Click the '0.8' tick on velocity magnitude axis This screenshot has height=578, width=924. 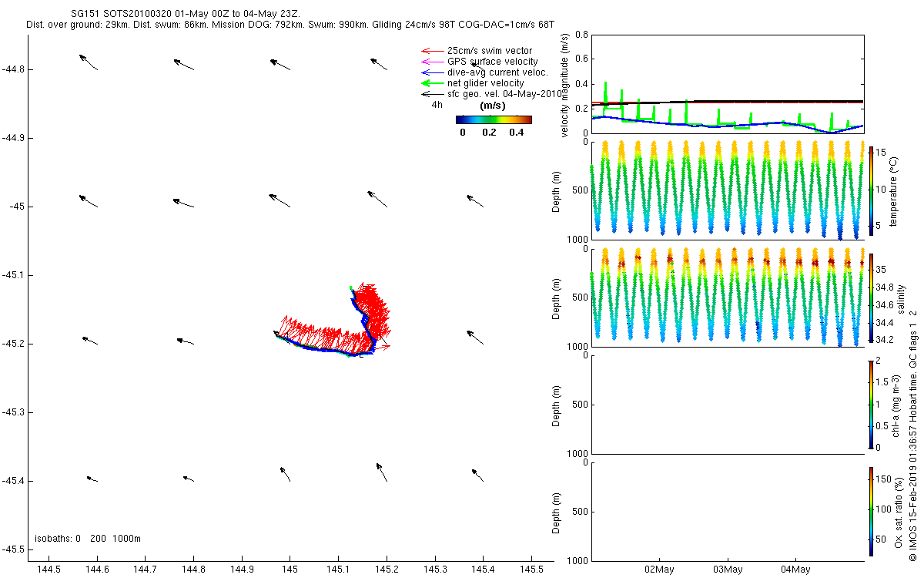click(582, 35)
